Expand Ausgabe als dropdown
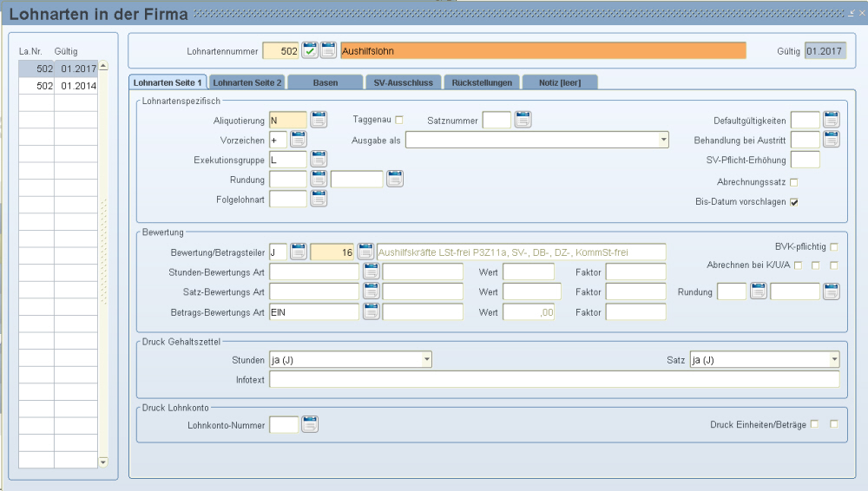The height and width of the screenshot is (491, 868). click(663, 140)
